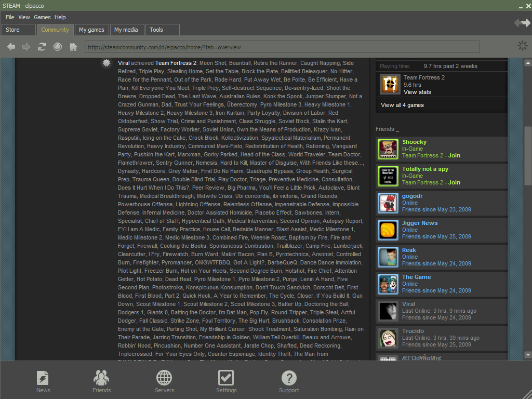Open Totally not a spy's avatar
Screen dimensions: 532x399
click(x=388, y=176)
